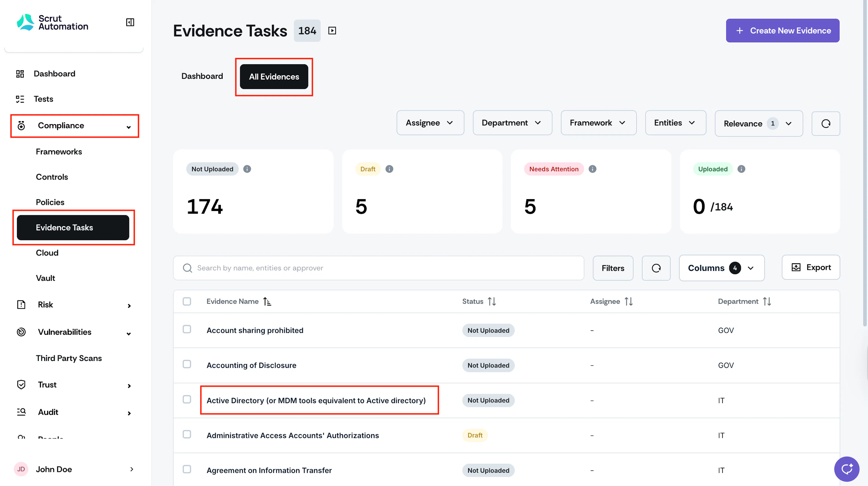Reset top filters with refresh icon
Screen dimensions: 868x486
(x=826, y=124)
